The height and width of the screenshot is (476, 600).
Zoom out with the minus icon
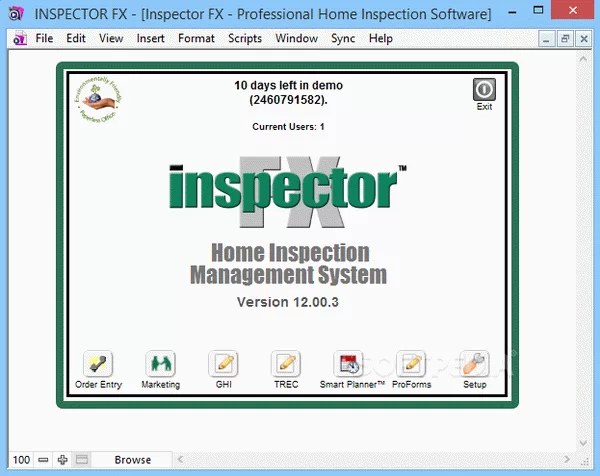(x=43, y=460)
